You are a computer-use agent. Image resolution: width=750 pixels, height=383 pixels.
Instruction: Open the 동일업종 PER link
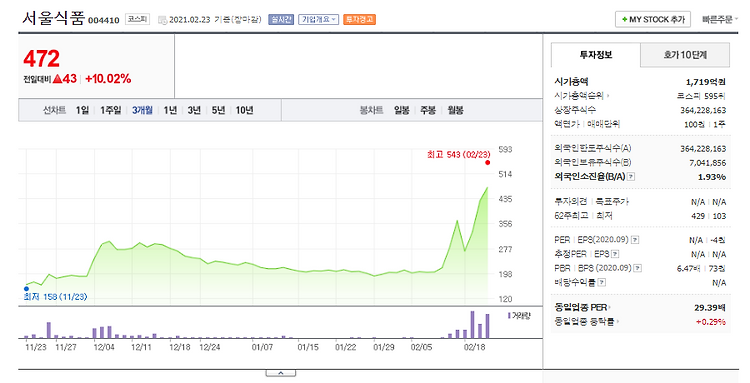click(x=582, y=307)
